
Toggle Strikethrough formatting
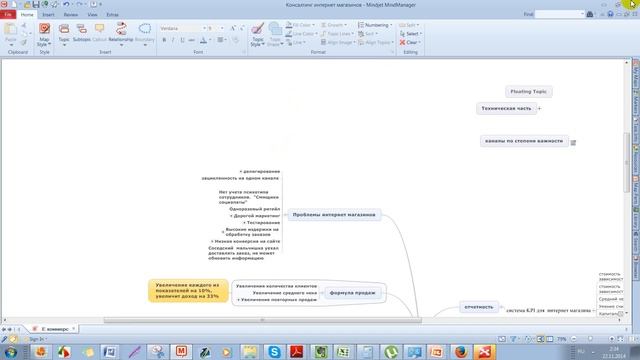191,40
